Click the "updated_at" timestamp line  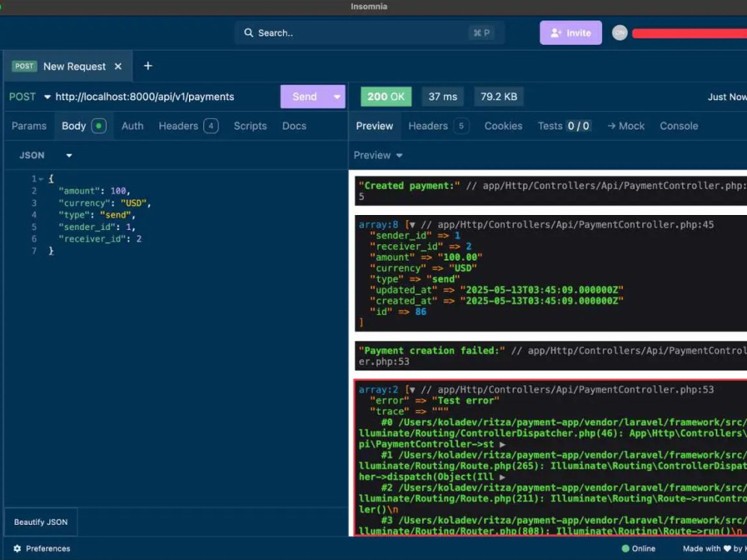(497, 290)
